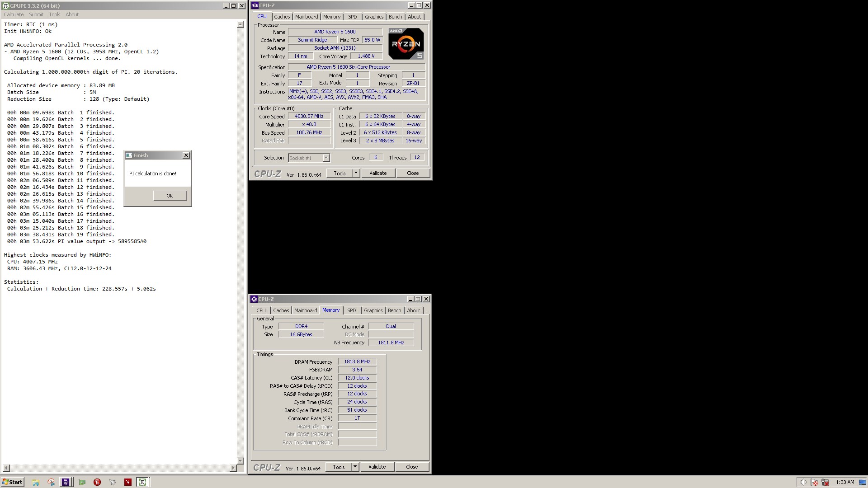Screen dimensions: 868x488
Task: Click the Finish dialog title icon
Action: pyautogui.click(x=129, y=155)
